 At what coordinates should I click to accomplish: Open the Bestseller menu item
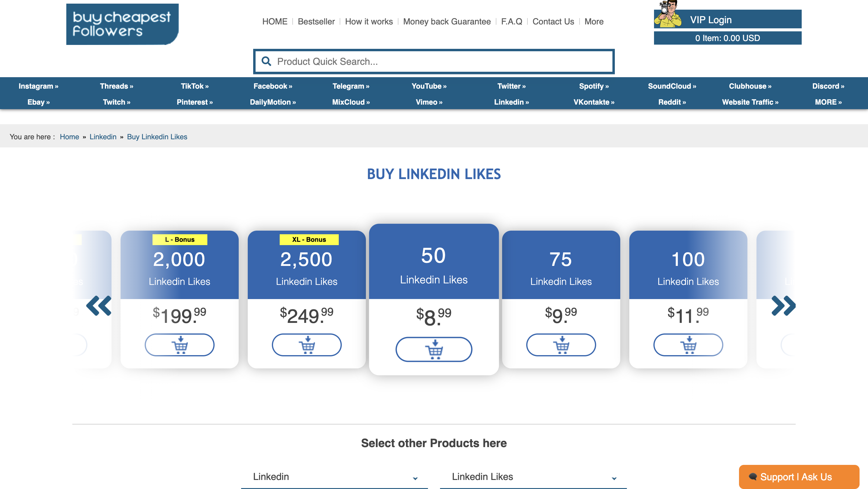tap(316, 22)
